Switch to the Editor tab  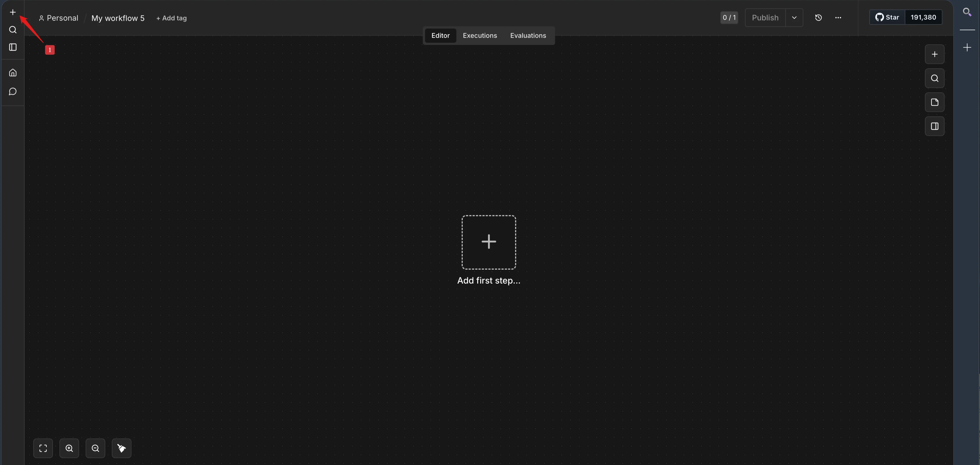(440, 35)
